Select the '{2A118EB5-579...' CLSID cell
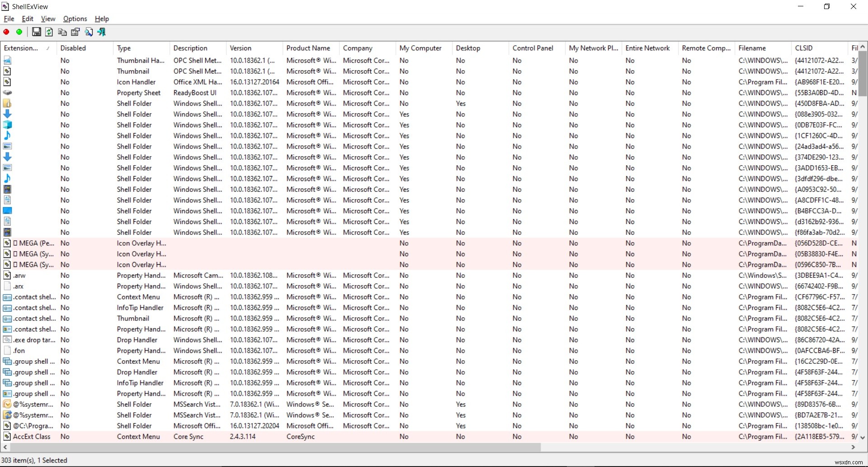This screenshot has height=467, width=868. (819, 437)
